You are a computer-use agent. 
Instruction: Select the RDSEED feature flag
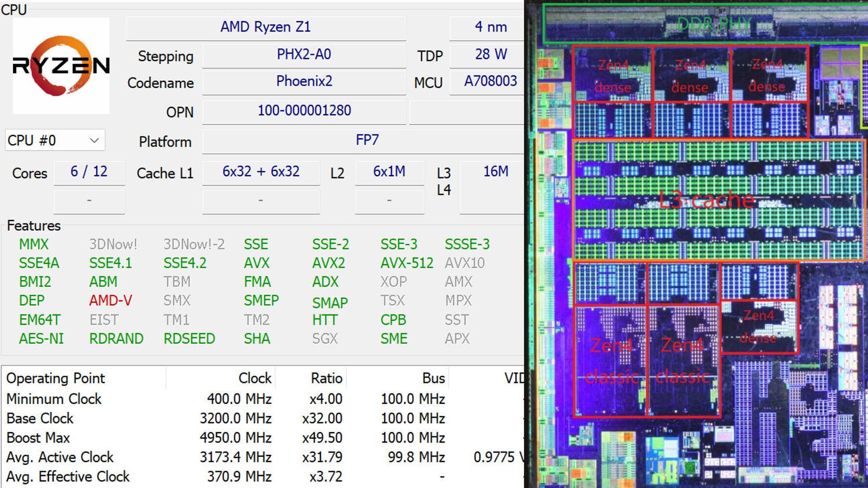pos(189,339)
